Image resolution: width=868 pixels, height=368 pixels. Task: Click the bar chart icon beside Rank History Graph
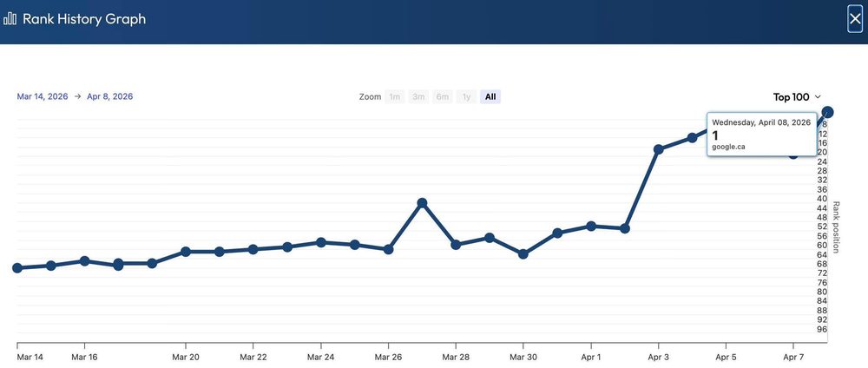tap(10, 19)
